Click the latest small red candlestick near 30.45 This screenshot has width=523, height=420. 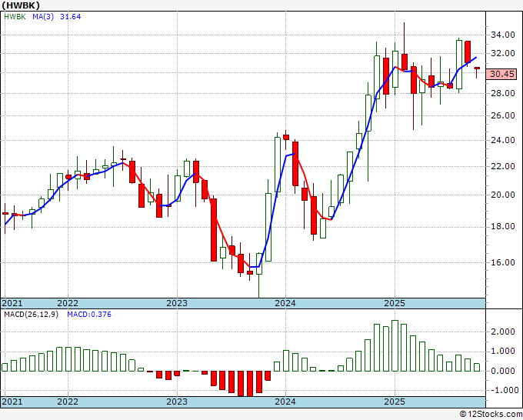(477, 68)
